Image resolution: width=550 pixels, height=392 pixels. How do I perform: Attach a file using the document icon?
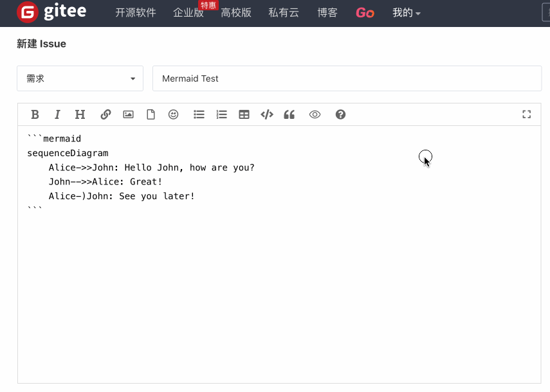point(151,114)
